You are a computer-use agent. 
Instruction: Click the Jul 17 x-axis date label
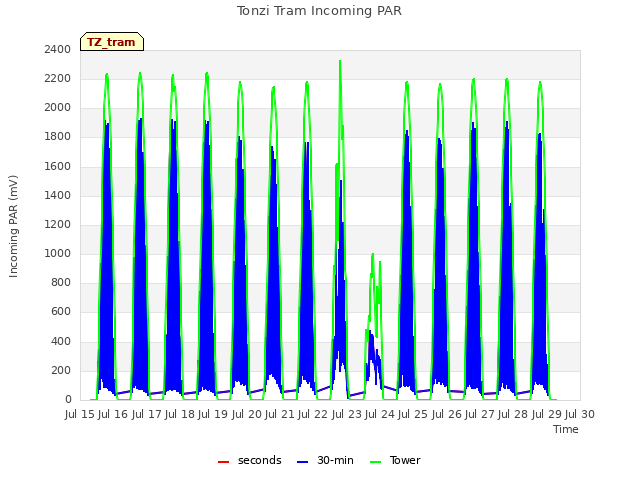point(147,414)
